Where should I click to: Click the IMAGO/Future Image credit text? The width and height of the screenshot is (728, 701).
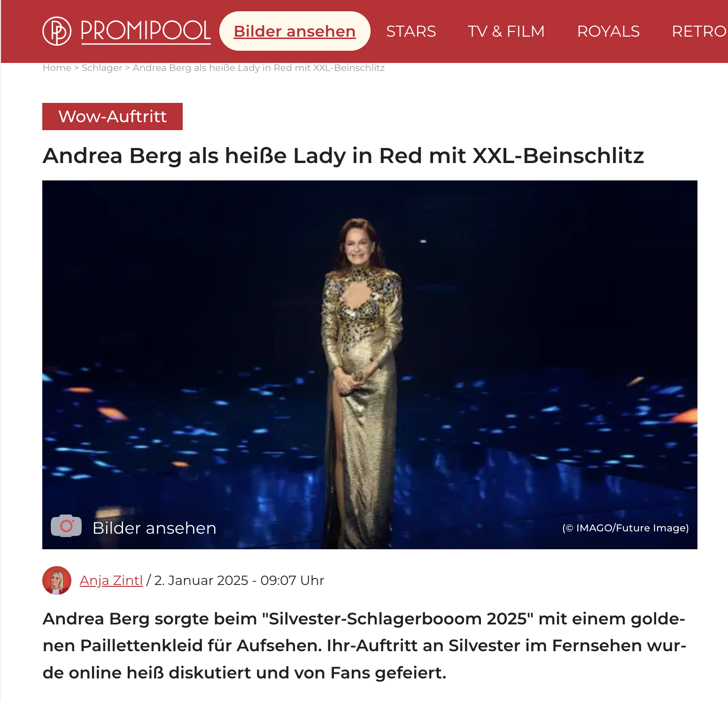(x=626, y=528)
